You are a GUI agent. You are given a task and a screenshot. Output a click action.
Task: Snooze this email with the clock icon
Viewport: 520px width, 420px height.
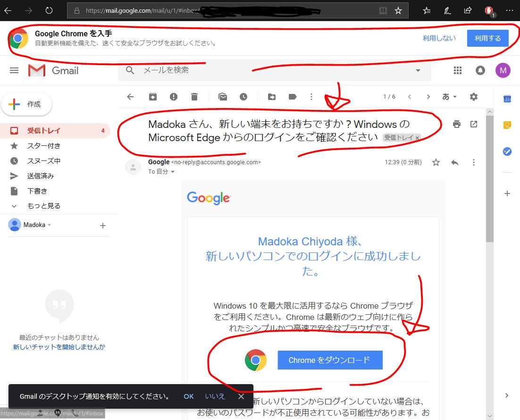point(243,97)
